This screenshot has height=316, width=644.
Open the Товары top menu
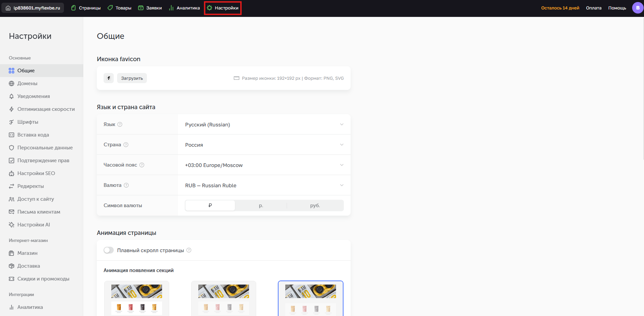tap(119, 8)
